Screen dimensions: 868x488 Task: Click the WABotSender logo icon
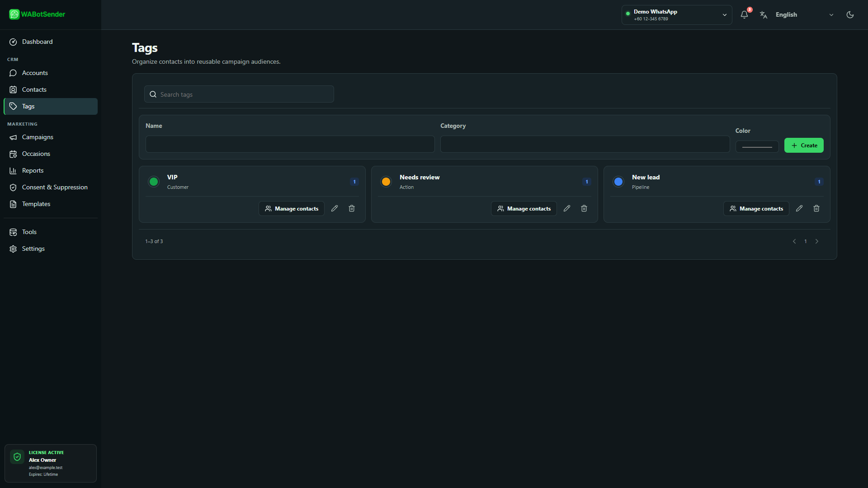(14, 14)
